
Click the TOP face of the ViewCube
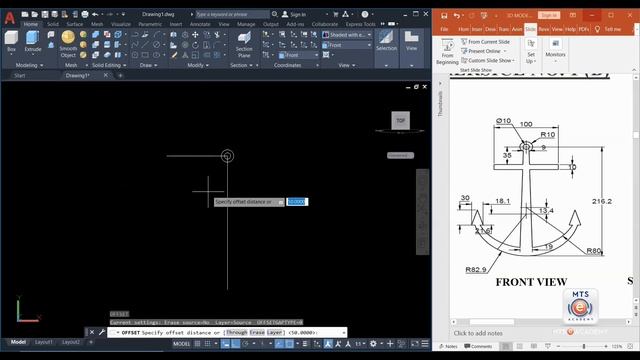[400, 120]
